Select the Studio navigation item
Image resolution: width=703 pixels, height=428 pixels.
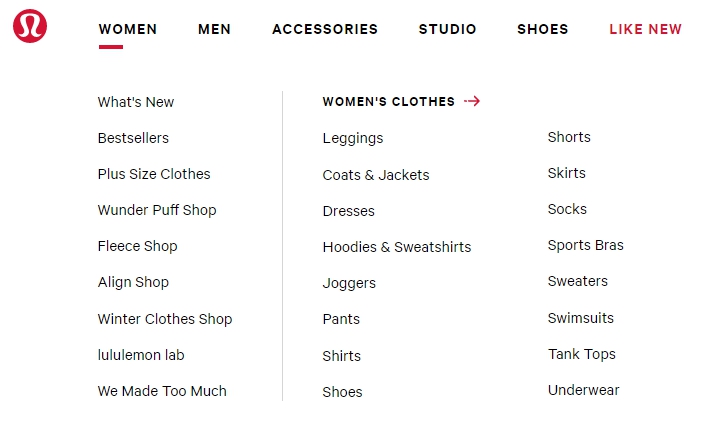point(447,29)
